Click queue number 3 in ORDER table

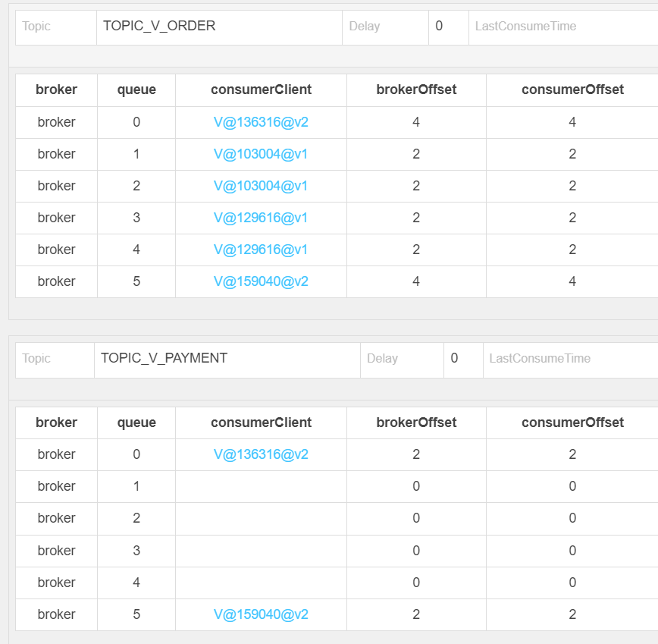136,218
